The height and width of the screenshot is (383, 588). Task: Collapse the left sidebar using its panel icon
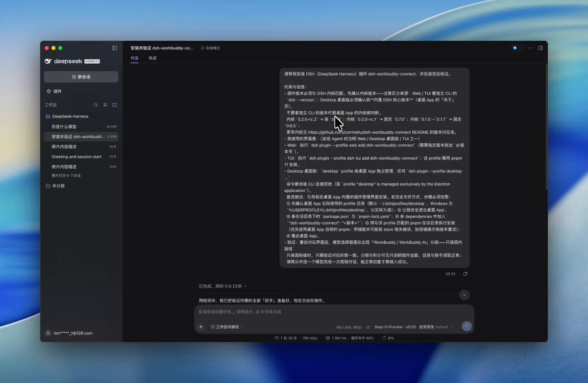[115, 48]
